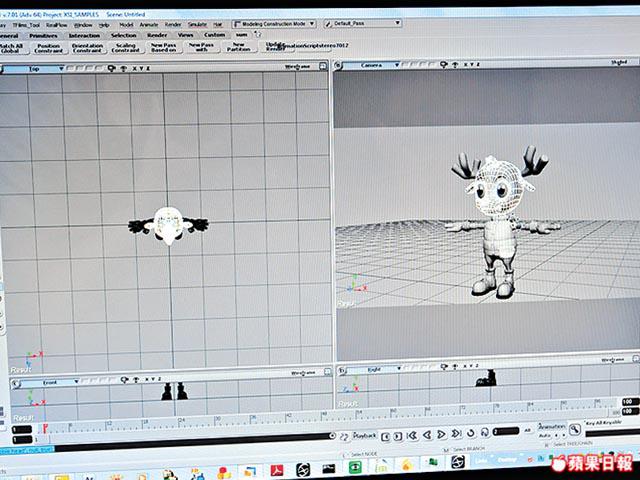Viewport: 640px width, 480px height.
Task: Toggle the loop playback icon
Action: 471,433
